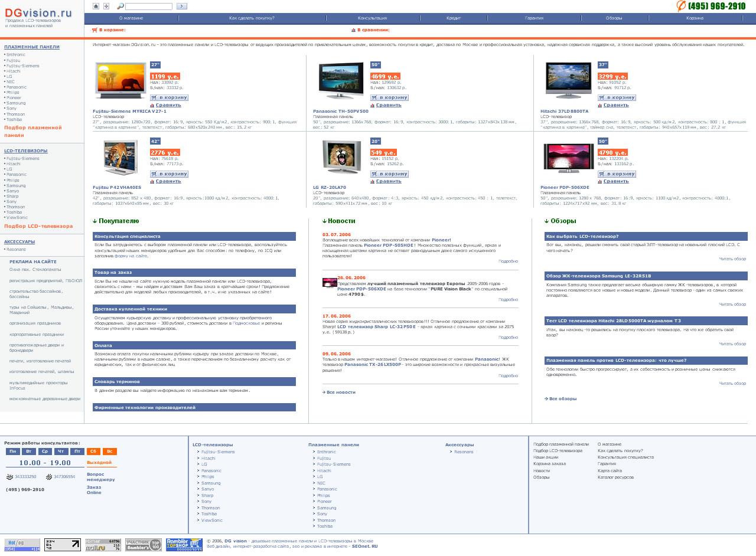Open 'Фирменные технологии производителей' header
The width and height of the screenshot is (756, 556).
coord(194,407)
